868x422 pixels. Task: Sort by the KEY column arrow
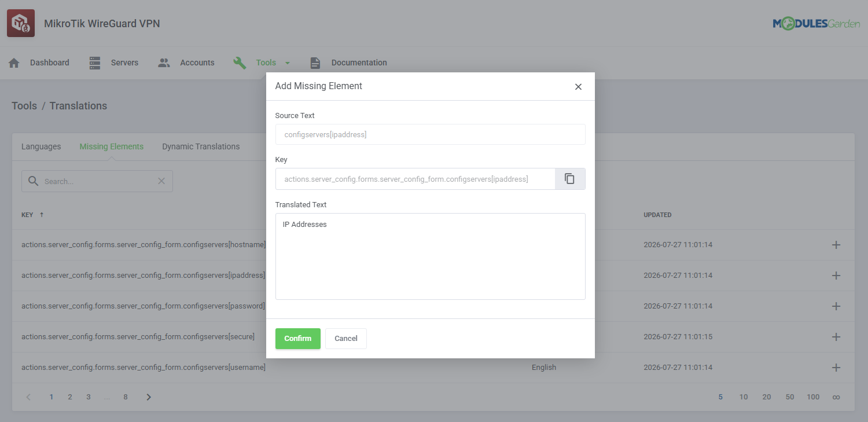[x=42, y=215]
